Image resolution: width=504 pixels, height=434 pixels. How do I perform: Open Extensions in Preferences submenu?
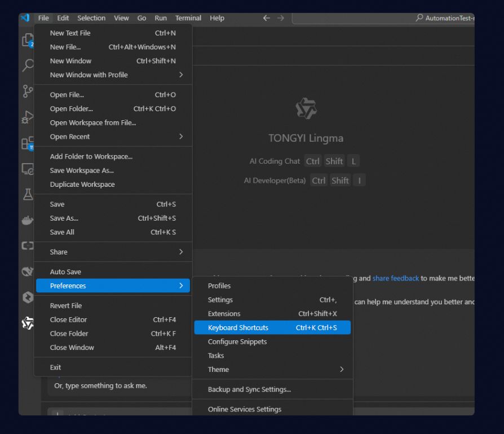(272, 314)
